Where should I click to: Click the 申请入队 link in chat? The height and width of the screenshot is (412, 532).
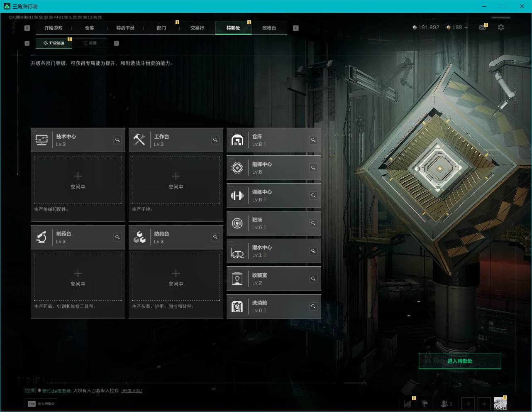point(132,390)
